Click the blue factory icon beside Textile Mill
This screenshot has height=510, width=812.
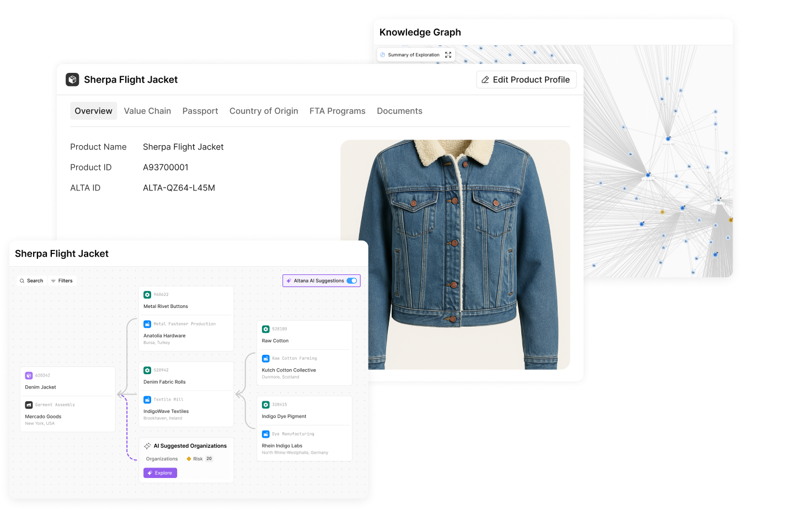147,400
